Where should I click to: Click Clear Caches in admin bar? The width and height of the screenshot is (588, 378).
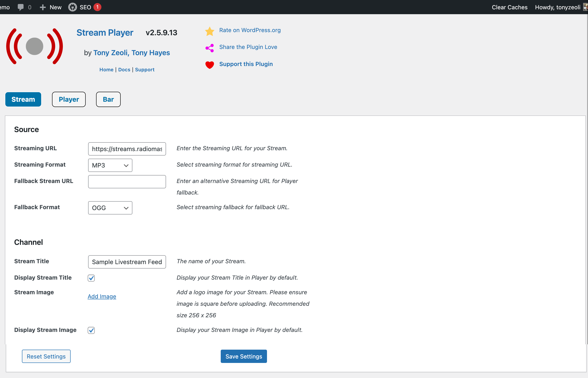point(510,7)
